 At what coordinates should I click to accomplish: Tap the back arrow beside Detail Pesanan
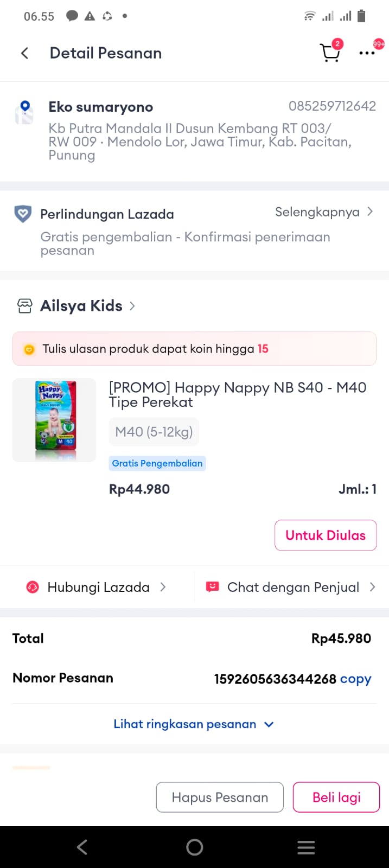point(24,53)
